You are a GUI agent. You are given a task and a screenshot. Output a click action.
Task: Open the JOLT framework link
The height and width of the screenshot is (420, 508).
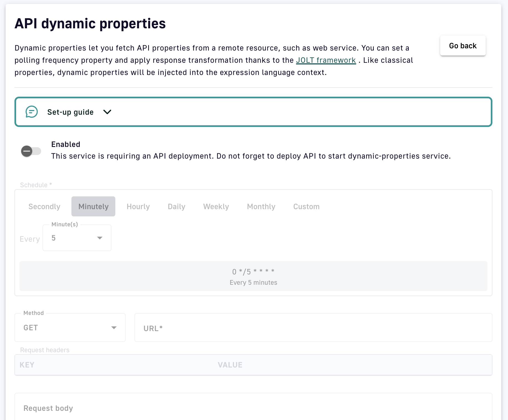[326, 60]
